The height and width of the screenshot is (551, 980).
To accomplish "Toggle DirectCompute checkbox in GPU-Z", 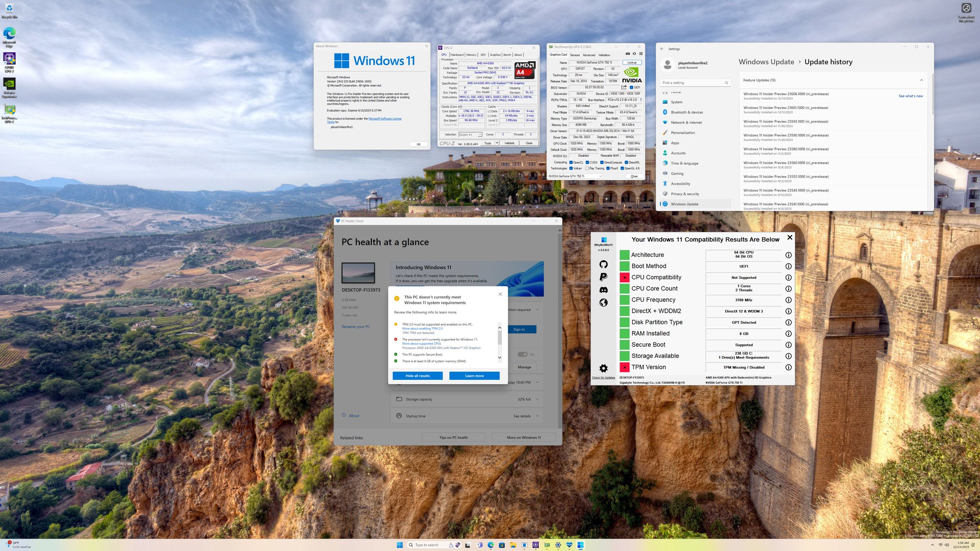I will (602, 162).
